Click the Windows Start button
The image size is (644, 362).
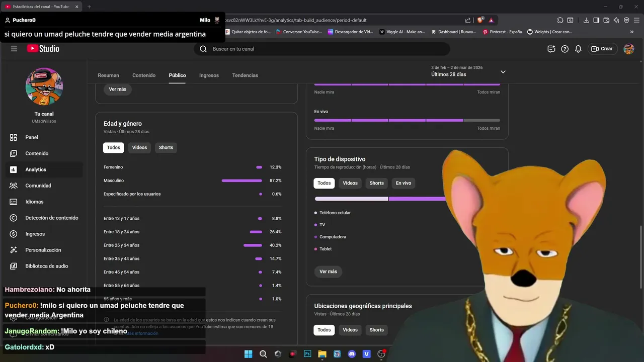pos(248,354)
